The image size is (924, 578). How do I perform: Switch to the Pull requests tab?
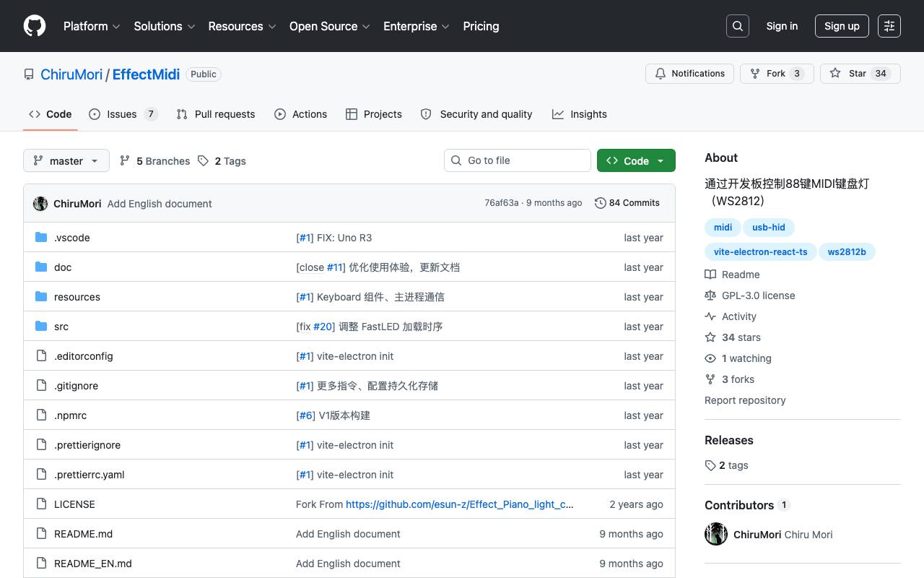[216, 114]
